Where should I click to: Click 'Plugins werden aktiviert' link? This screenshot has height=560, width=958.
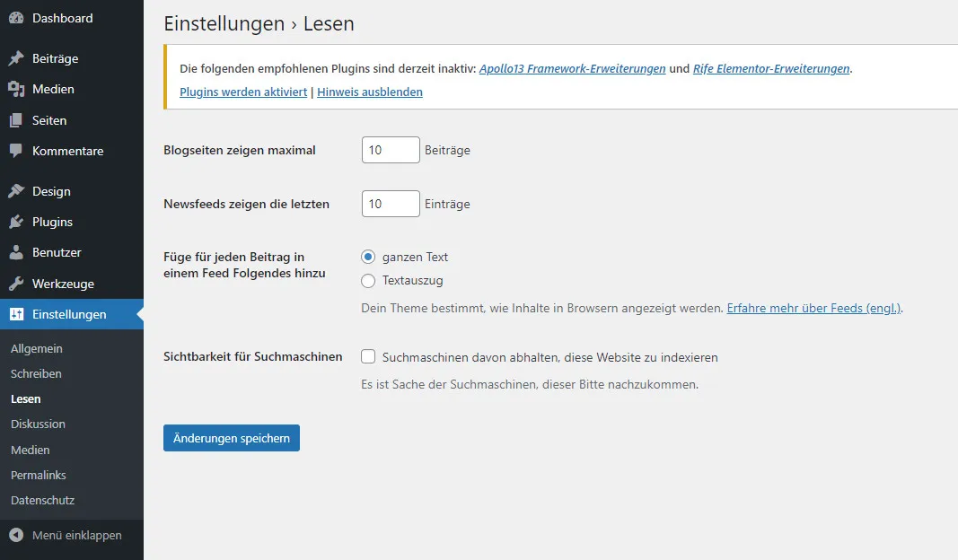[243, 92]
